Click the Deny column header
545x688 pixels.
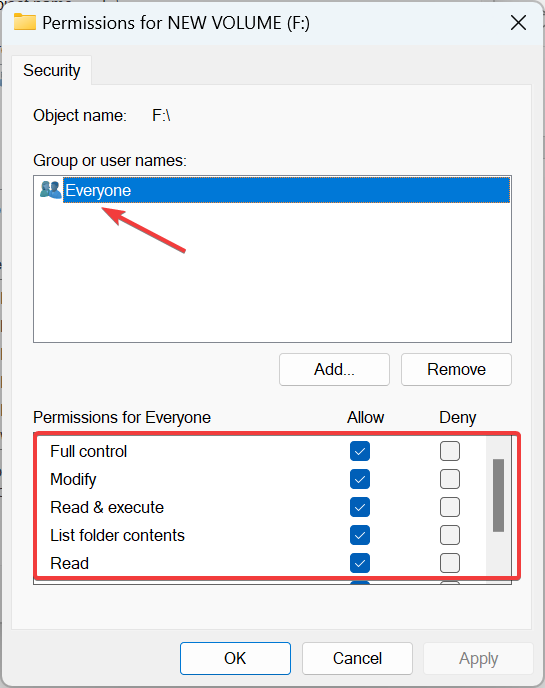[x=458, y=417]
